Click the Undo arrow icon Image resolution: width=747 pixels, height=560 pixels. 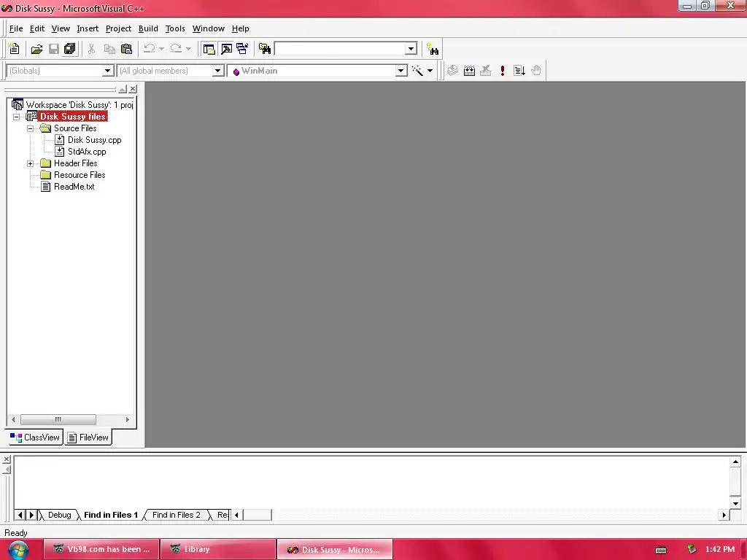pos(150,48)
